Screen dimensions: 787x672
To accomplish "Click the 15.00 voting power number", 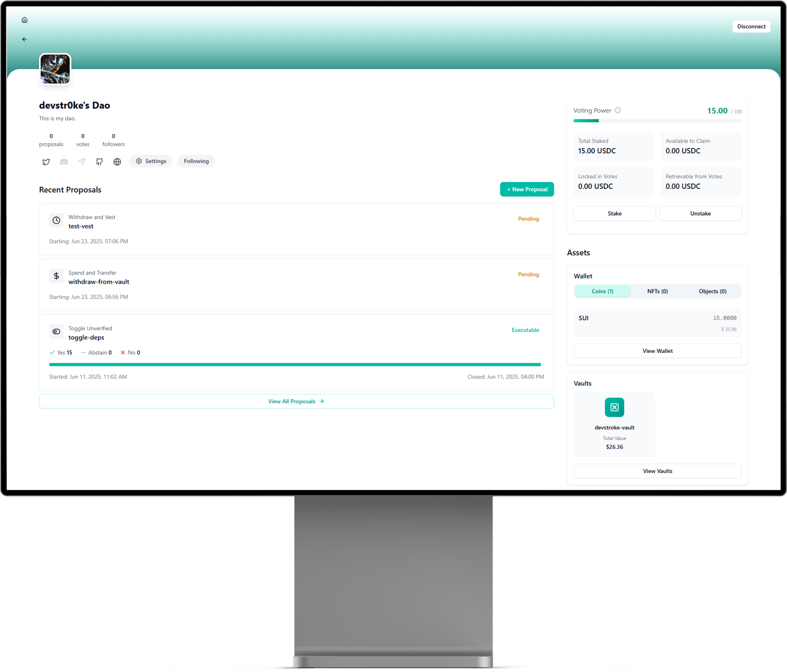I will [717, 111].
